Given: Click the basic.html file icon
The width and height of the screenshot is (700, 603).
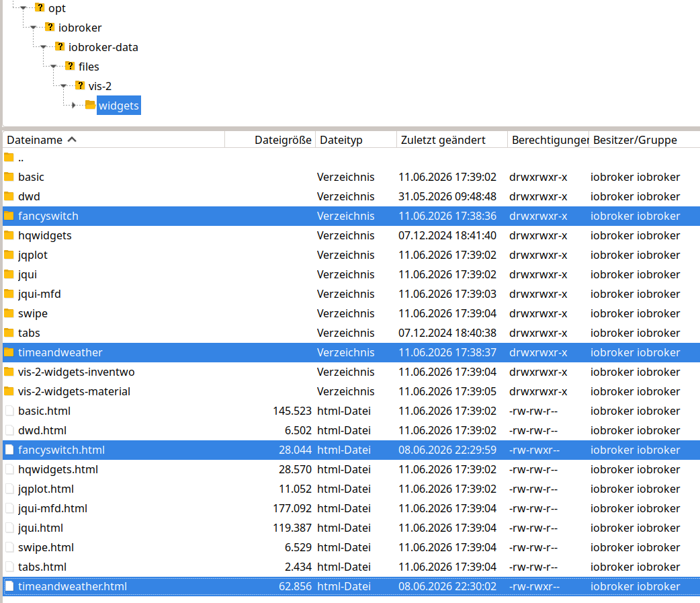Looking at the screenshot, I should [9, 411].
